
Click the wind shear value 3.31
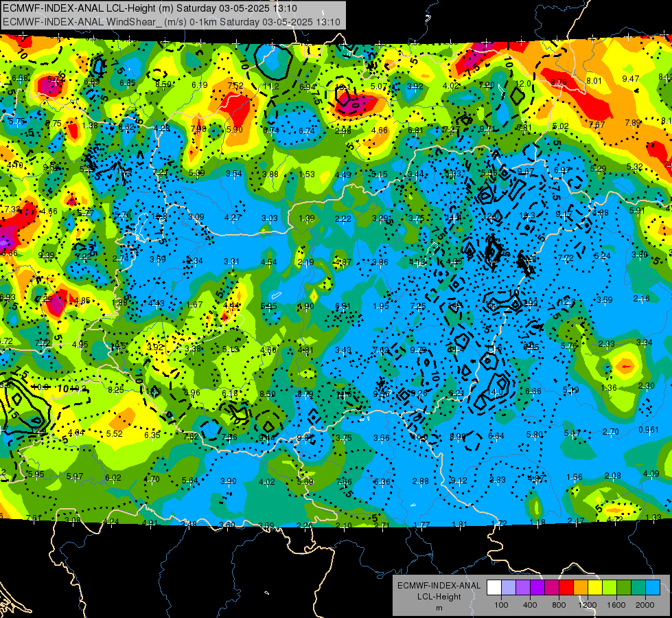231,261
